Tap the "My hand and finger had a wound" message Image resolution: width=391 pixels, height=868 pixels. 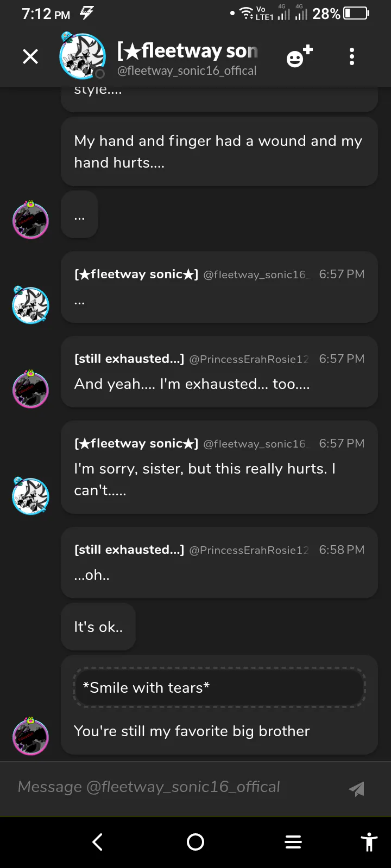point(219,151)
